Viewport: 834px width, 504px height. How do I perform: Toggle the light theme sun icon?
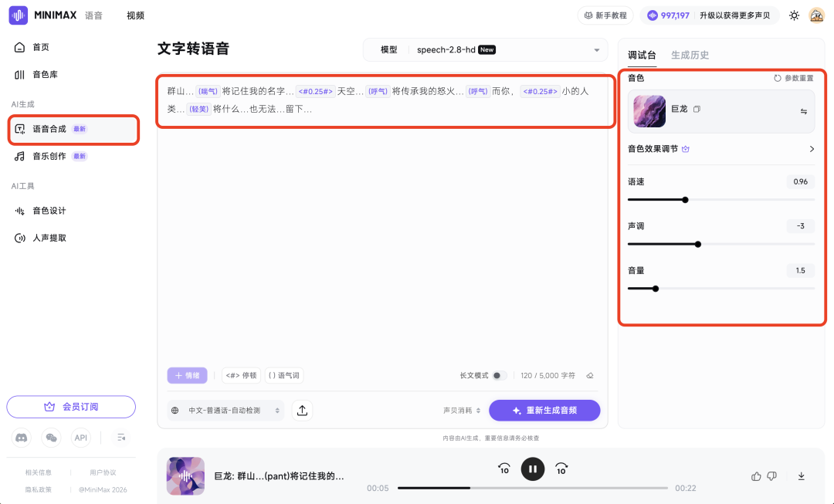794,15
